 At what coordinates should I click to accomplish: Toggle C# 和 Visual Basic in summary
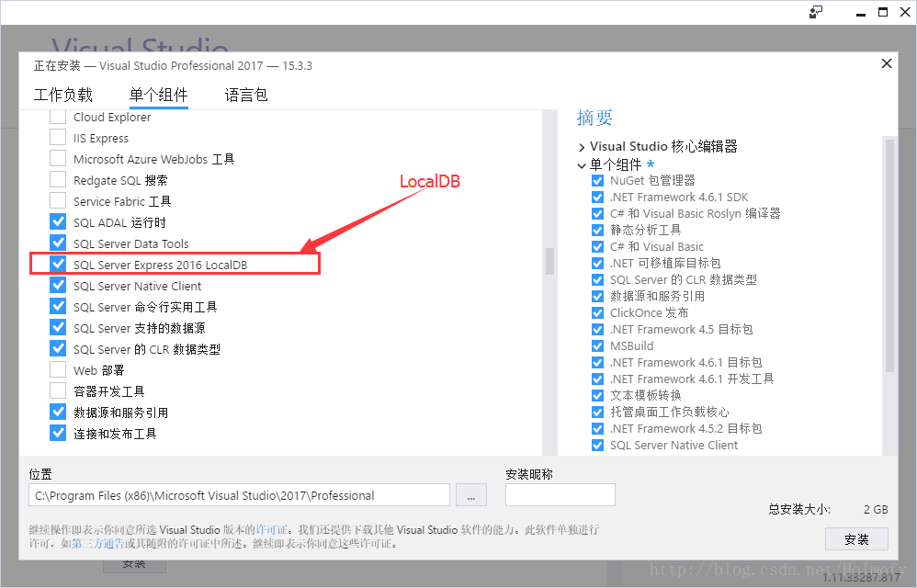tap(597, 246)
